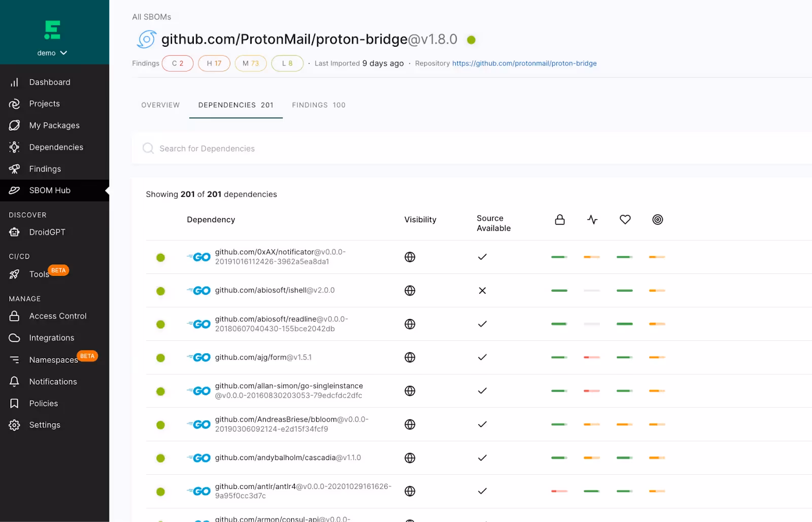The width and height of the screenshot is (812, 522).
Task: Open github.com/abiosoft/readline dependency
Action: tap(282, 324)
